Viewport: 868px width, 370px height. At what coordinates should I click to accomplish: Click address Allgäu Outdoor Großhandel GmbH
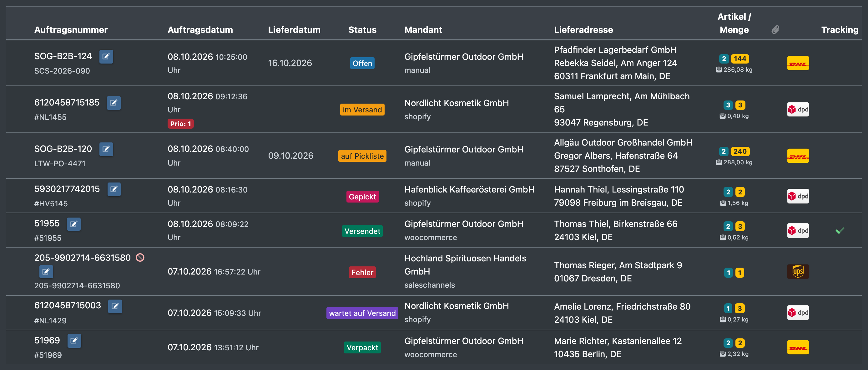623,143
